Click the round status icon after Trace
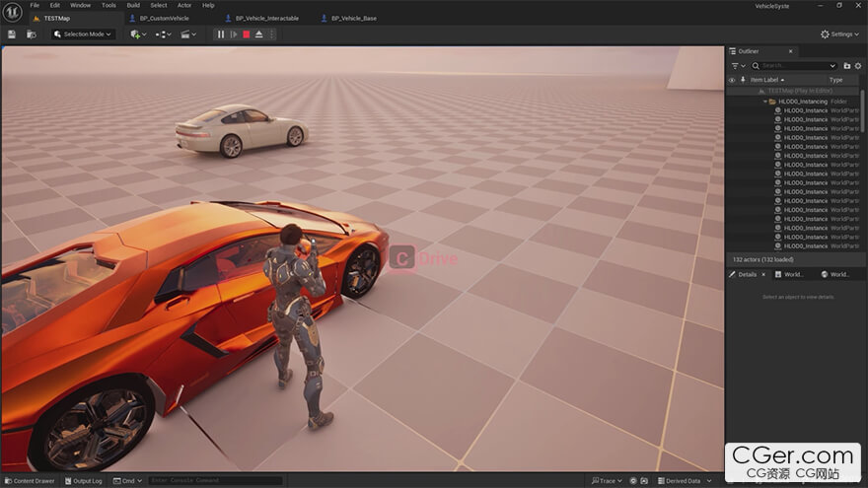The image size is (868, 488). click(x=633, y=481)
